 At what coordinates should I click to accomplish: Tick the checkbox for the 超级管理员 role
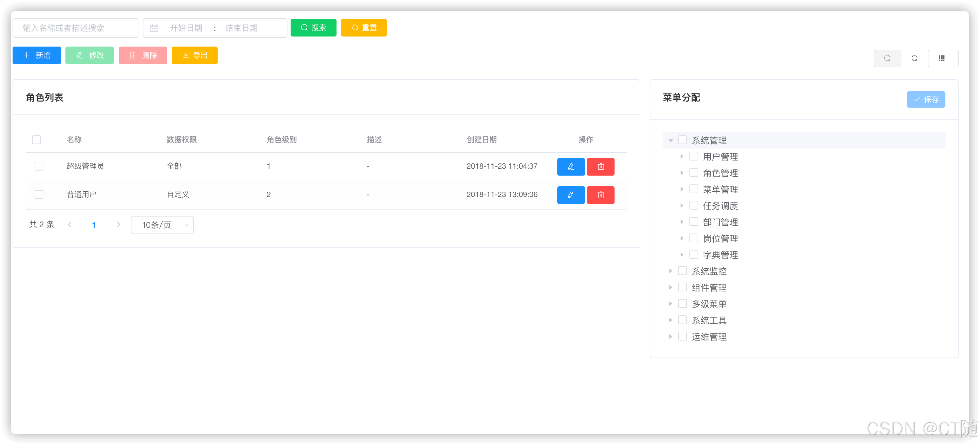pyautogui.click(x=39, y=166)
